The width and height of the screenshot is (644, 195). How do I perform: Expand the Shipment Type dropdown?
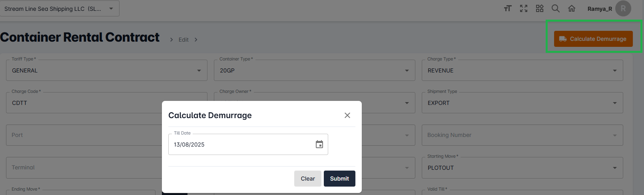coord(615,103)
